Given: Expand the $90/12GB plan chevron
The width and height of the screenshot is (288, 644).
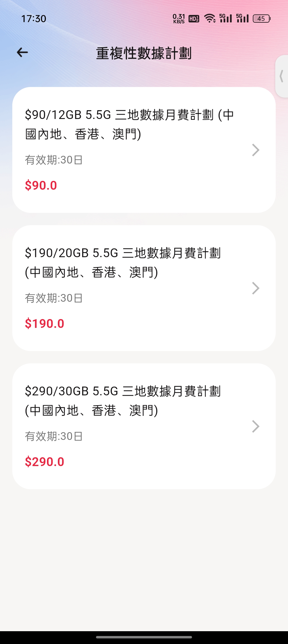Looking at the screenshot, I should coord(255,150).
